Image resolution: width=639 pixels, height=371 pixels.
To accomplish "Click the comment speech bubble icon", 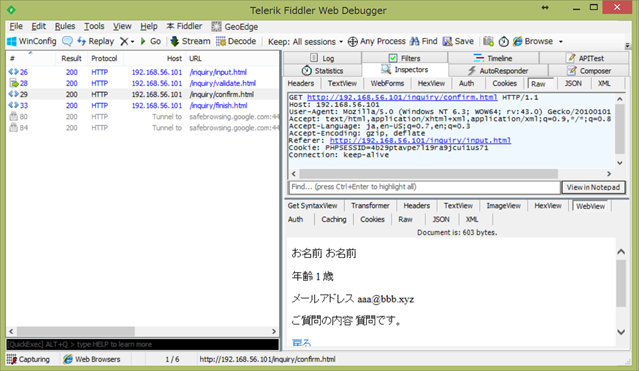I will [67, 41].
